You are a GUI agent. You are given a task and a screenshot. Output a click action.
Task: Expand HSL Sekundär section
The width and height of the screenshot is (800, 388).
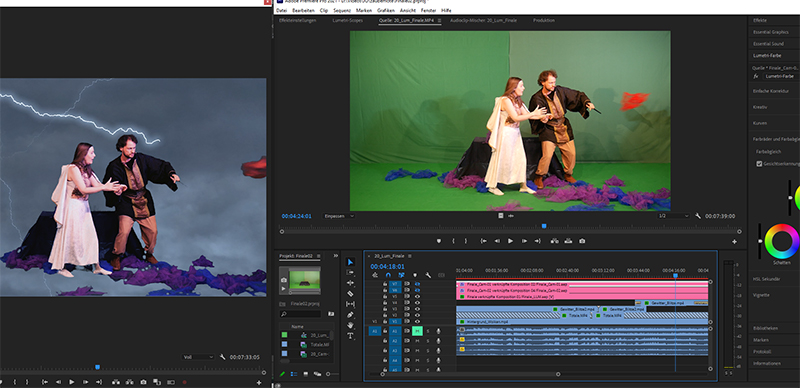(766, 279)
